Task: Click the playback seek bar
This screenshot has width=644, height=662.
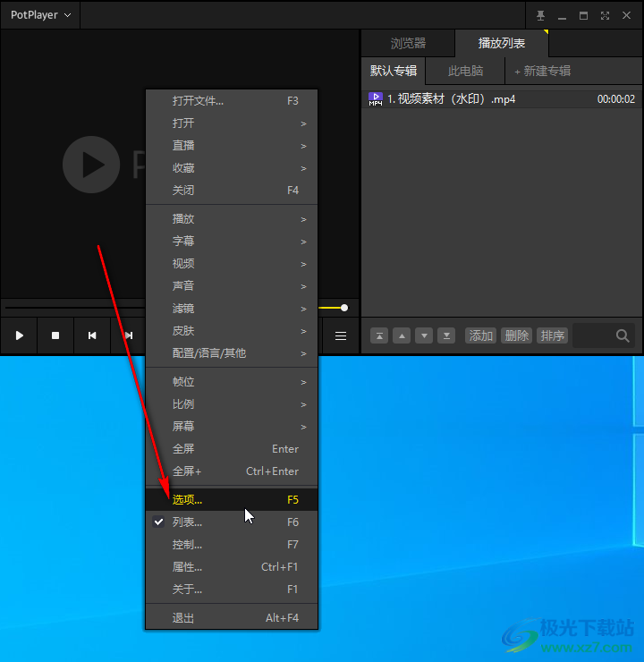Action: [x=75, y=308]
